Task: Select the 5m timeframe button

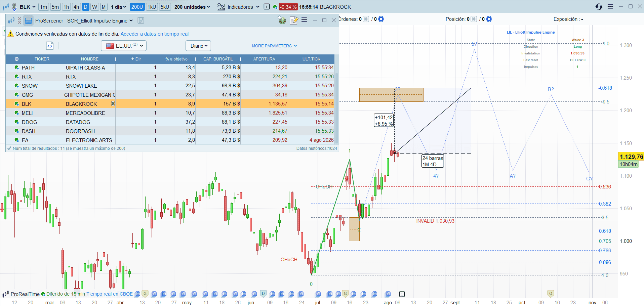Action: coord(55,7)
